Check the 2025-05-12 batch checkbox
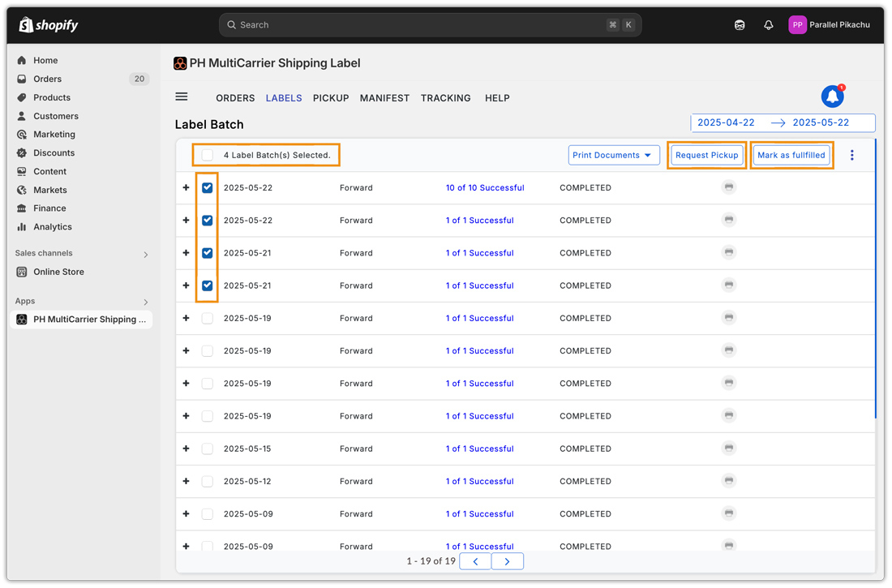The height and width of the screenshot is (588, 892). [x=208, y=482]
